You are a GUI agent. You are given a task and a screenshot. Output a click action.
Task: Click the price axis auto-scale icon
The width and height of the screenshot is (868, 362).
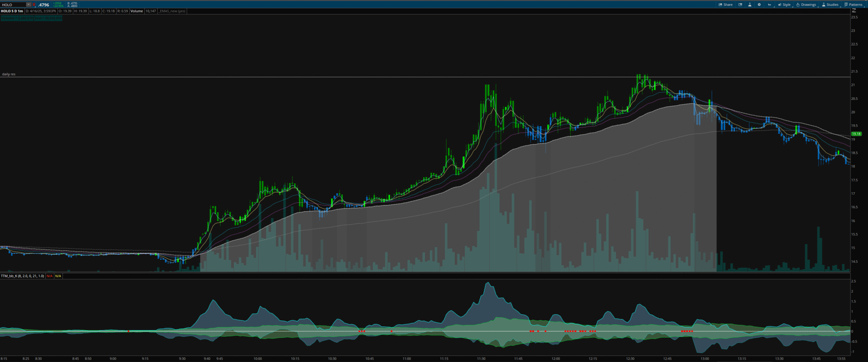coord(854,11)
